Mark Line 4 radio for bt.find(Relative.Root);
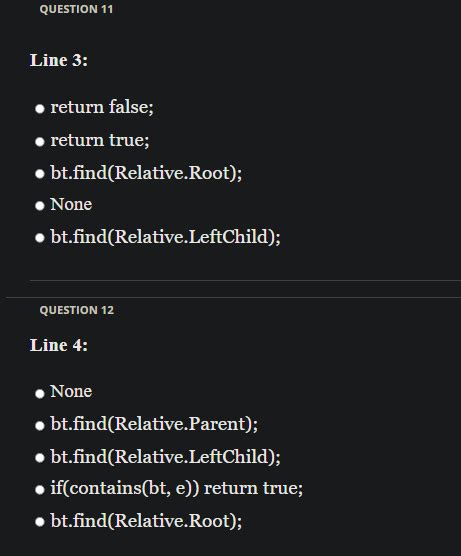This screenshot has height=556, width=461. [40, 522]
